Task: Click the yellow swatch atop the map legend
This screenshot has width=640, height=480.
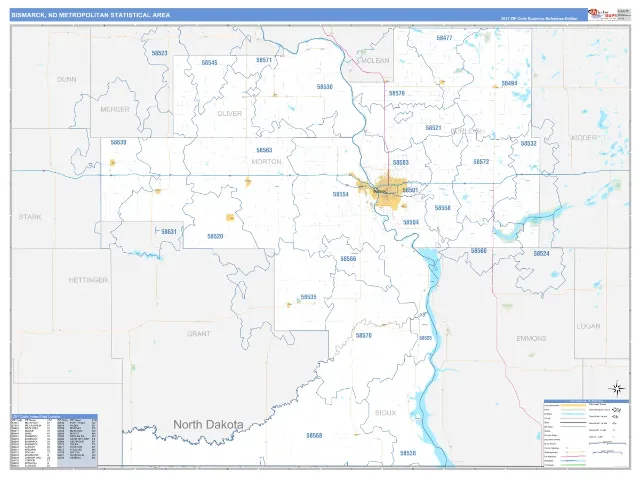Action: pos(572,407)
